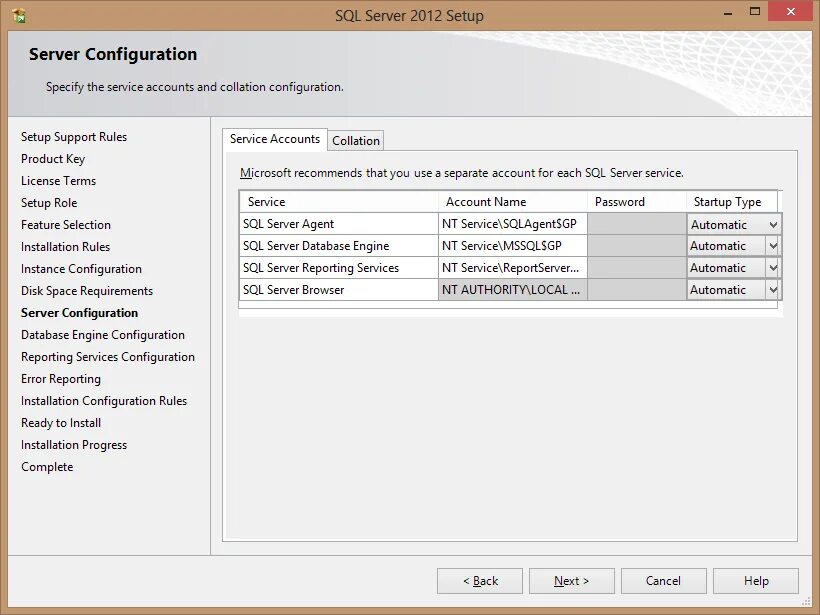The image size is (820, 615).
Task: Click account name NT Service\ReportServer...
Action: click(512, 268)
